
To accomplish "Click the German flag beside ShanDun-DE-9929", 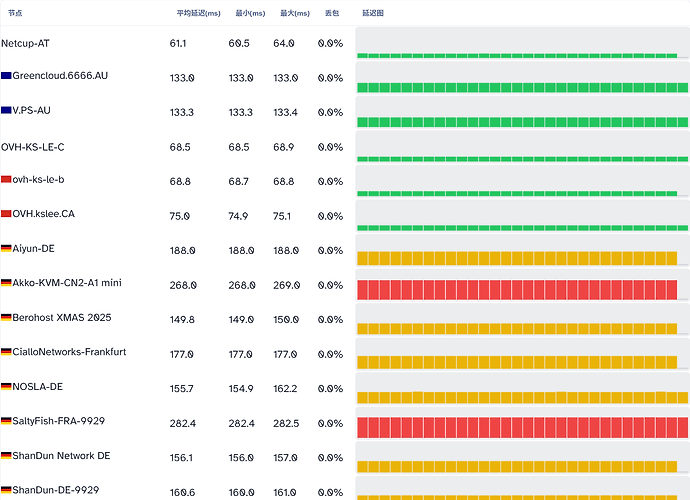I will [x=6, y=490].
